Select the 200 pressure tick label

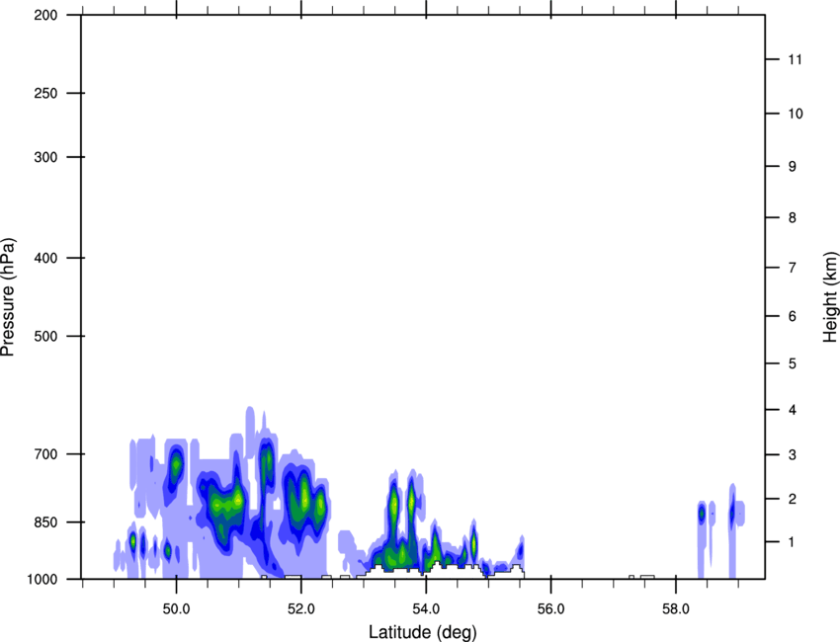(x=45, y=15)
